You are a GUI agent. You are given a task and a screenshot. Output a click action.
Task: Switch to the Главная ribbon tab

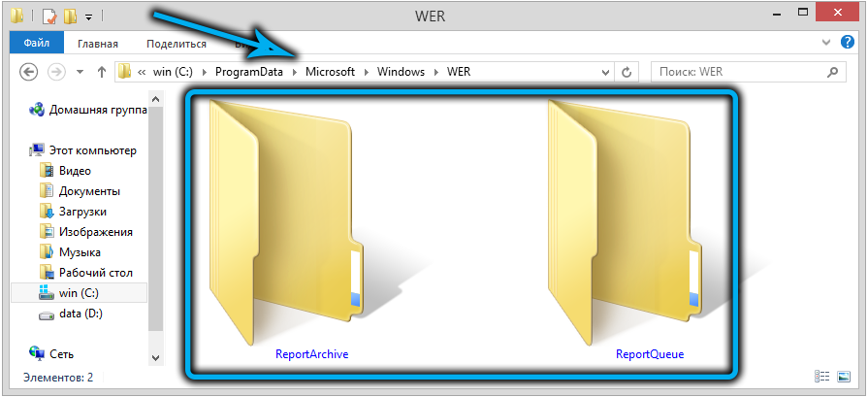98,44
